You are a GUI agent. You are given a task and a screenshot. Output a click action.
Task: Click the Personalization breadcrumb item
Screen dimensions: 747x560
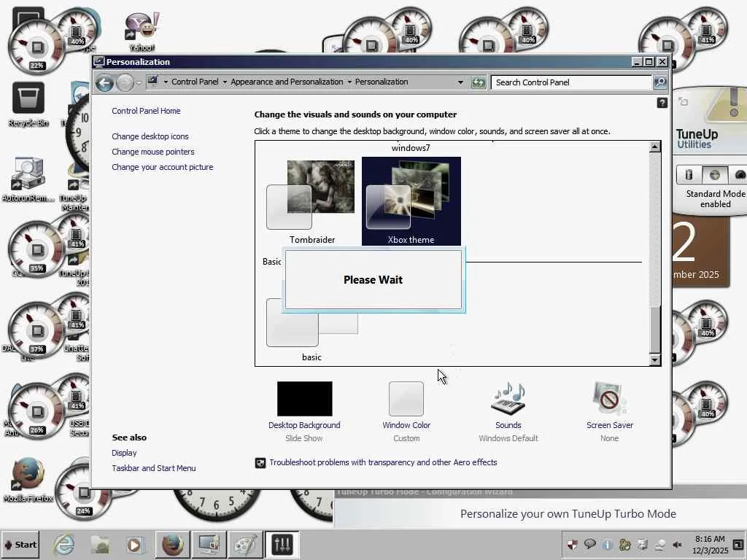[382, 82]
